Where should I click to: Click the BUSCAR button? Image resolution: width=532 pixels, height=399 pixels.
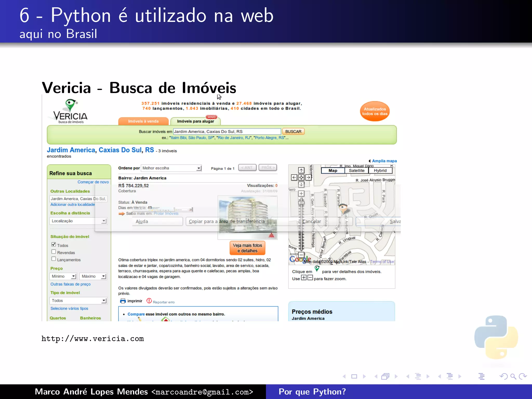click(x=293, y=132)
